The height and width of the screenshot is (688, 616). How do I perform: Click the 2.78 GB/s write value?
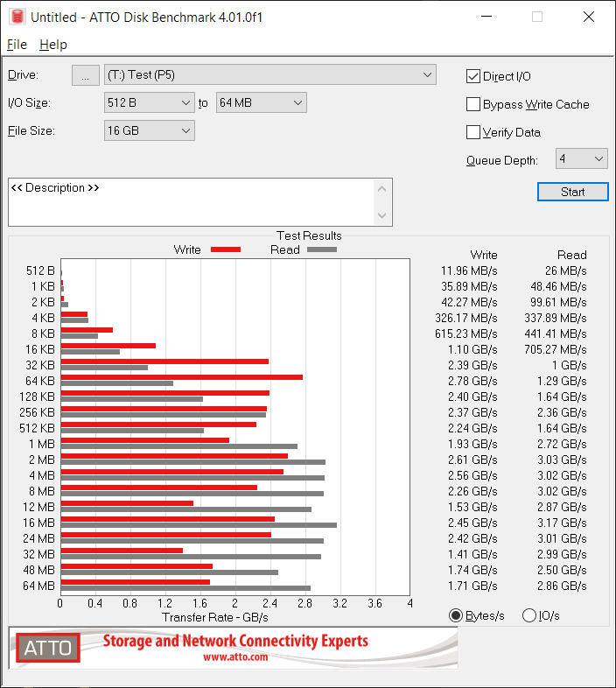(x=472, y=381)
